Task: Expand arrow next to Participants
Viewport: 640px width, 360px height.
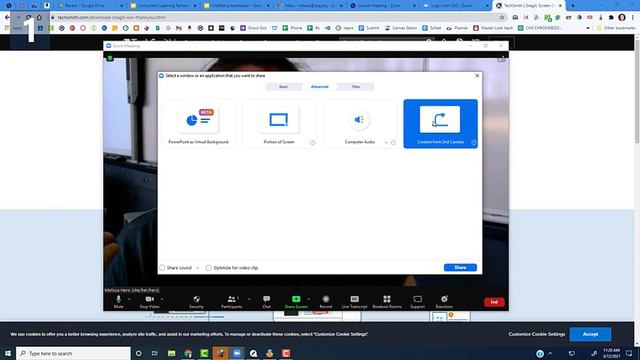Action: 249,299
